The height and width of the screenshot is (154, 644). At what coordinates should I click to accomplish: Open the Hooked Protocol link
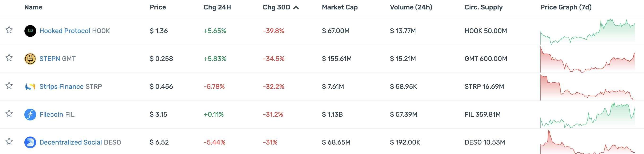65,31
